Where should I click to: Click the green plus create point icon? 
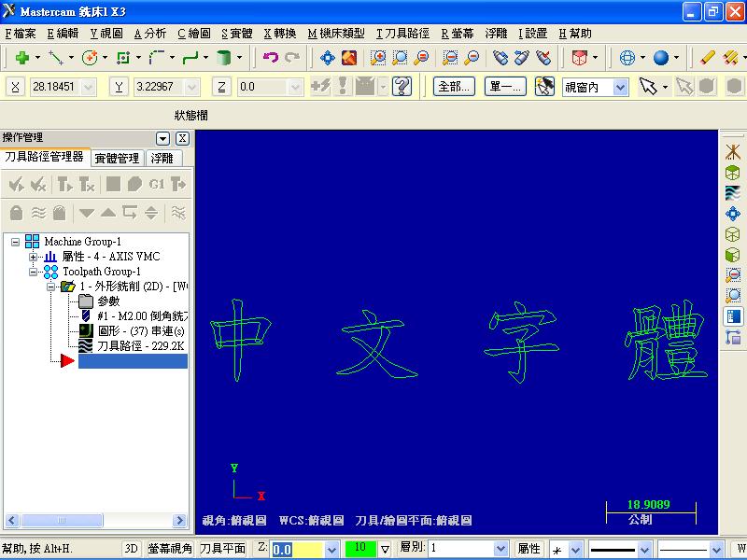21,58
